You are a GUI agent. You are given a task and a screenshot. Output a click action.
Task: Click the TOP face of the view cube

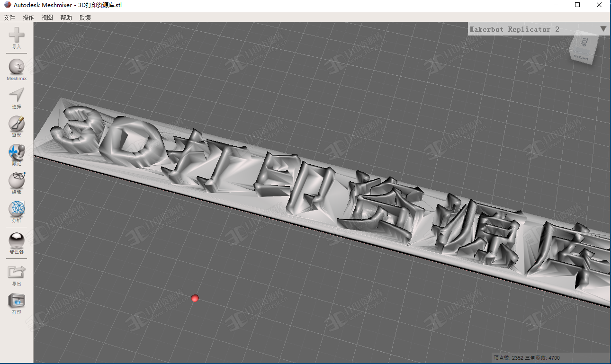click(x=585, y=42)
